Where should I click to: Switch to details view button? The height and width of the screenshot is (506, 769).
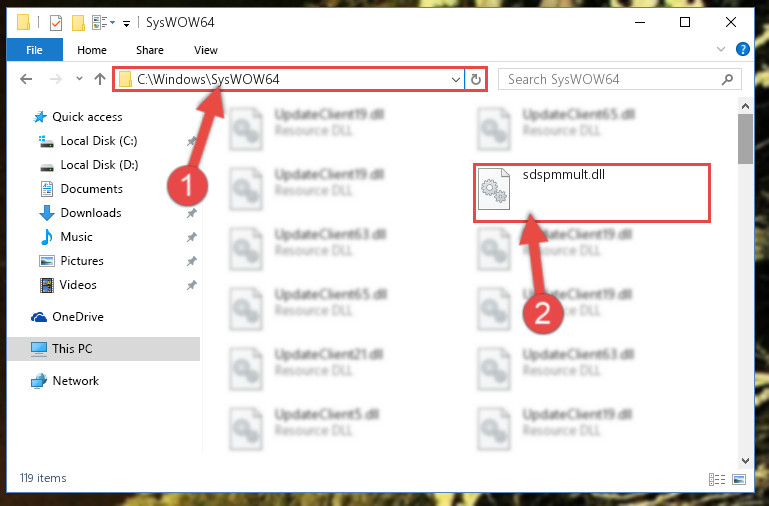pyautogui.click(x=717, y=479)
